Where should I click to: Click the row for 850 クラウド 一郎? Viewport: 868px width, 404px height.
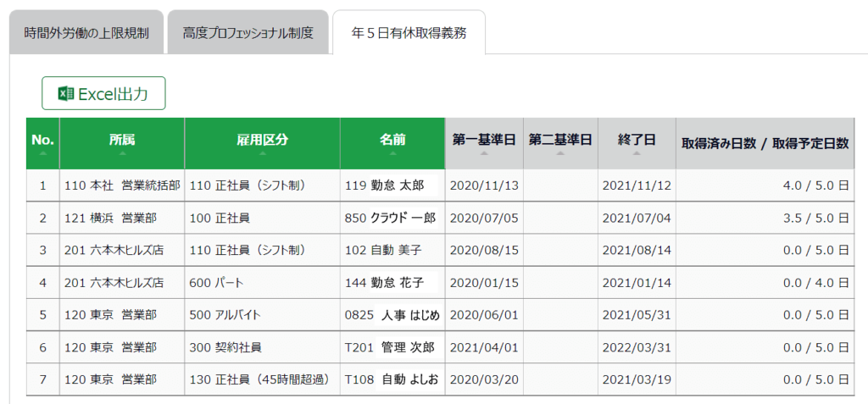(390, 218)
